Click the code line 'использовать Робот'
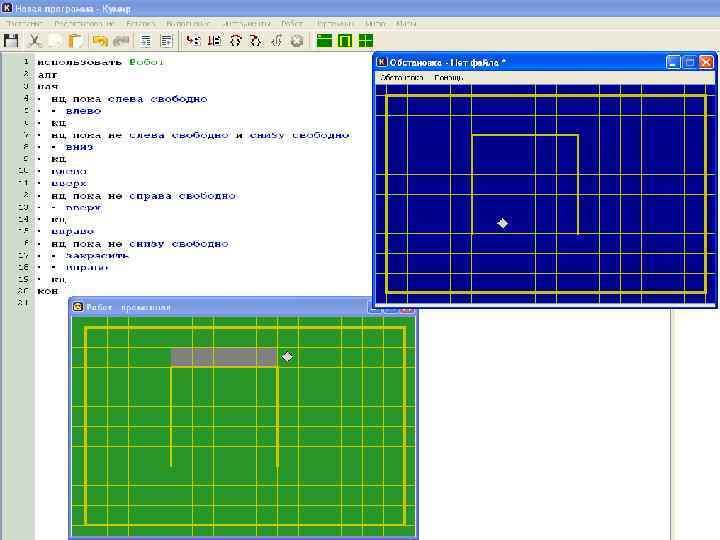This screenshot has width=720, height=540. [101, 62]
